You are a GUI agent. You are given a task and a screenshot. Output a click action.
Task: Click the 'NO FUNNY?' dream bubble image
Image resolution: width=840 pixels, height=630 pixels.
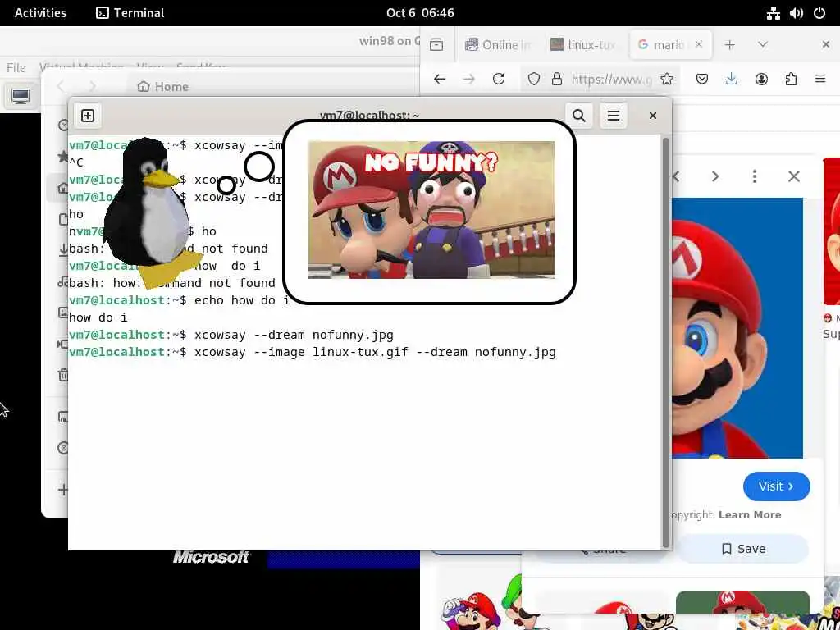point(431,209)
